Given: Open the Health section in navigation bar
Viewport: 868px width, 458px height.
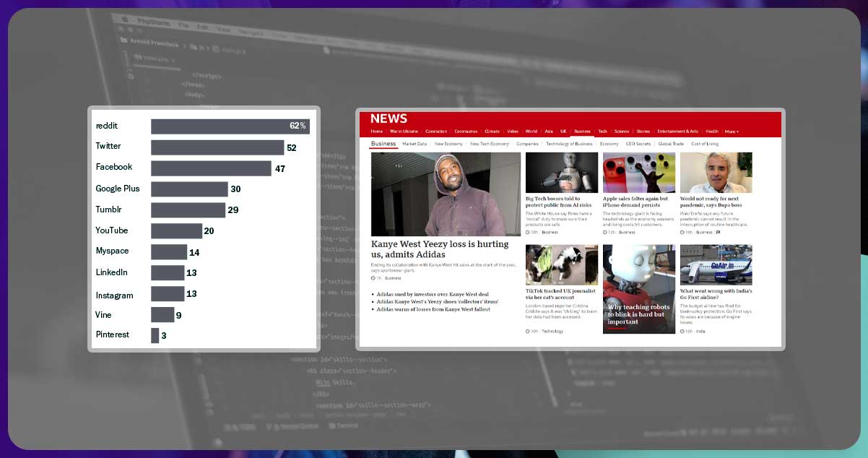Looking at the screenshot, I should [x=712, y=131].
